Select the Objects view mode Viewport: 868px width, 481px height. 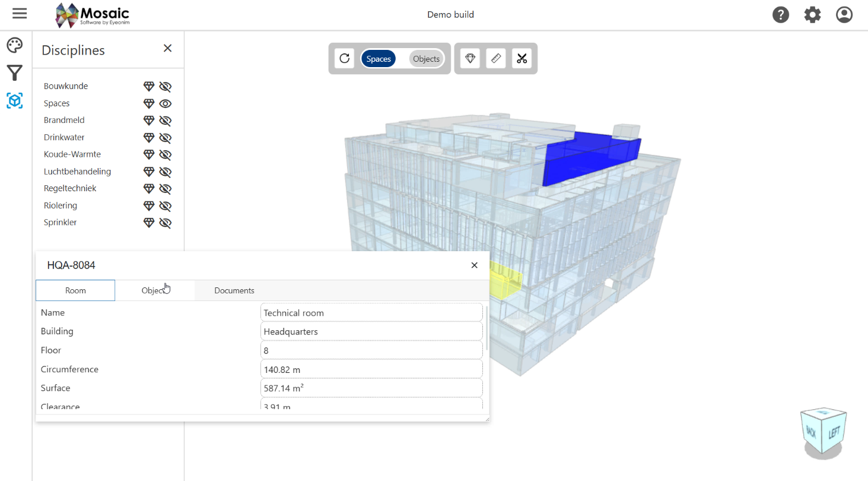tap(427, 59)
